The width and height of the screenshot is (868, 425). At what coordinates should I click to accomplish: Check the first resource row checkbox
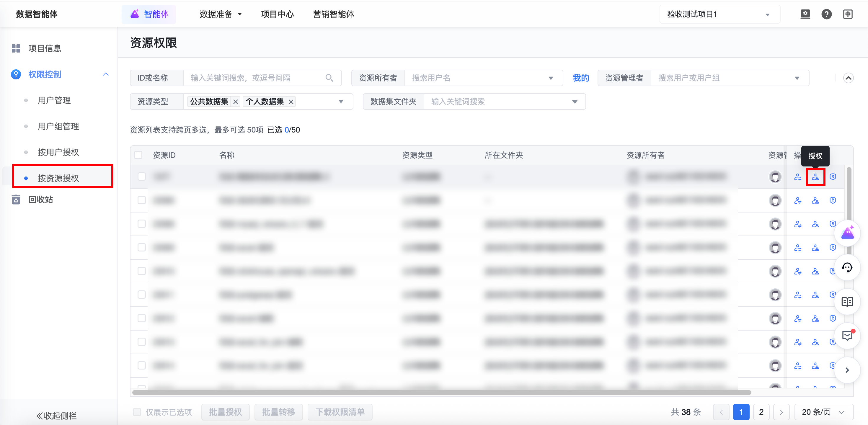pos(141,177)
